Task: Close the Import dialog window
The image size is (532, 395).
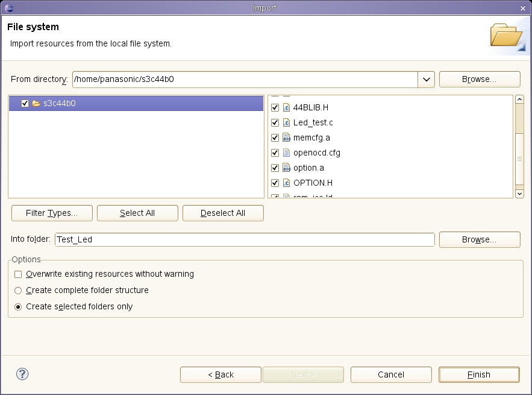Action: coord(523,8)
